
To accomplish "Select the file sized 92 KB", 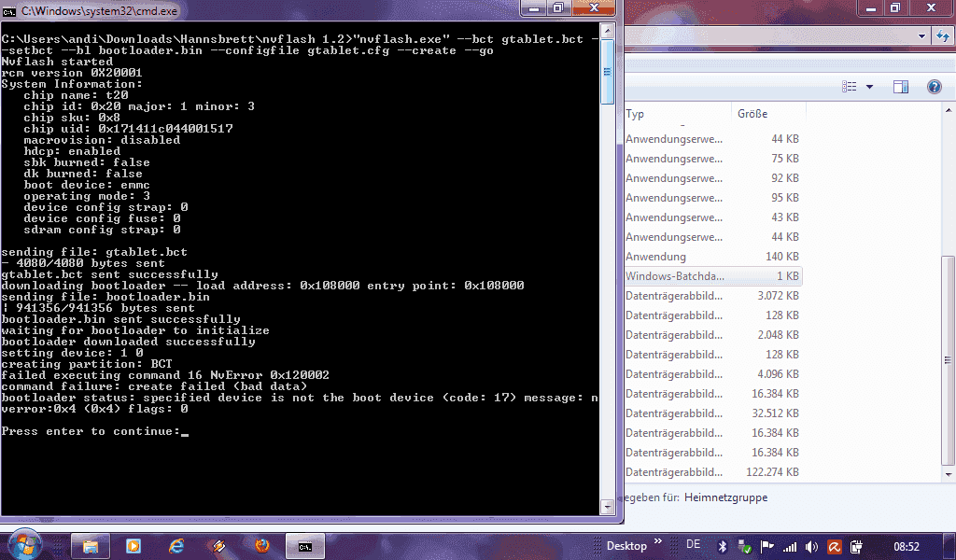I will (x=712, y=178).
